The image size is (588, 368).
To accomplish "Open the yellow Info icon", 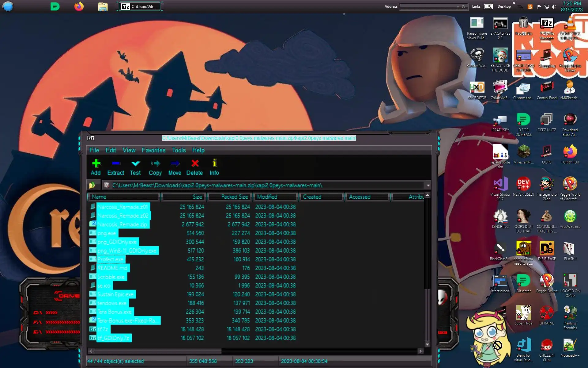I will tap(214, 163).
